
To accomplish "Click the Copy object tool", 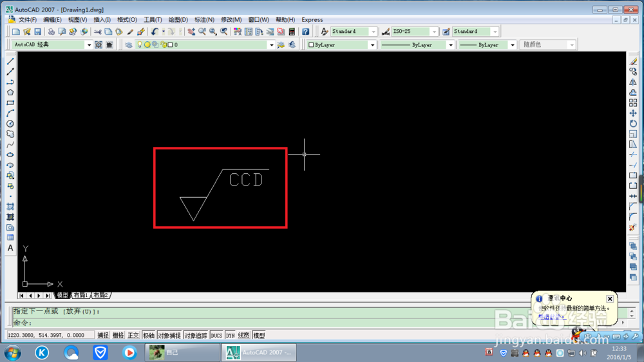I will click(633, 71).
